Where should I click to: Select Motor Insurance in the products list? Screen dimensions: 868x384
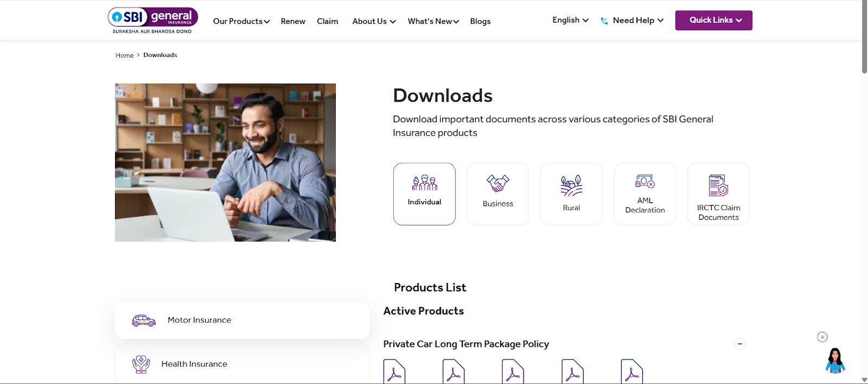[199, 320]
